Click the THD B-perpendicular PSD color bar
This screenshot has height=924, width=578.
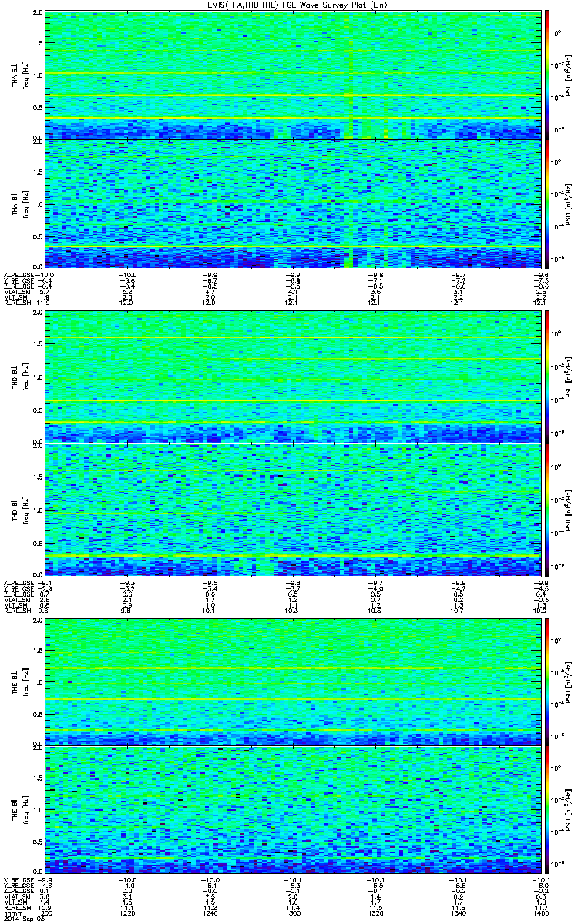click(547, 378)
